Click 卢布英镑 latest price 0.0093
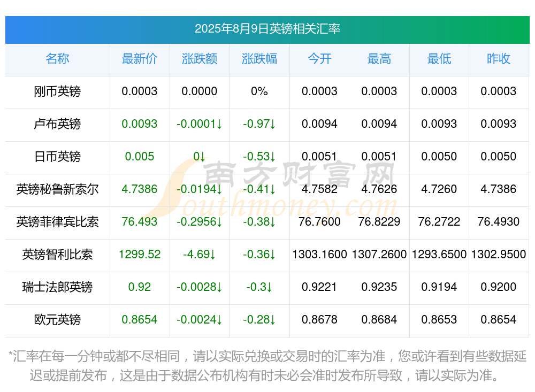The width and height of the screenshot is (535, 392). pyautogui.click(x=140, y=124)
